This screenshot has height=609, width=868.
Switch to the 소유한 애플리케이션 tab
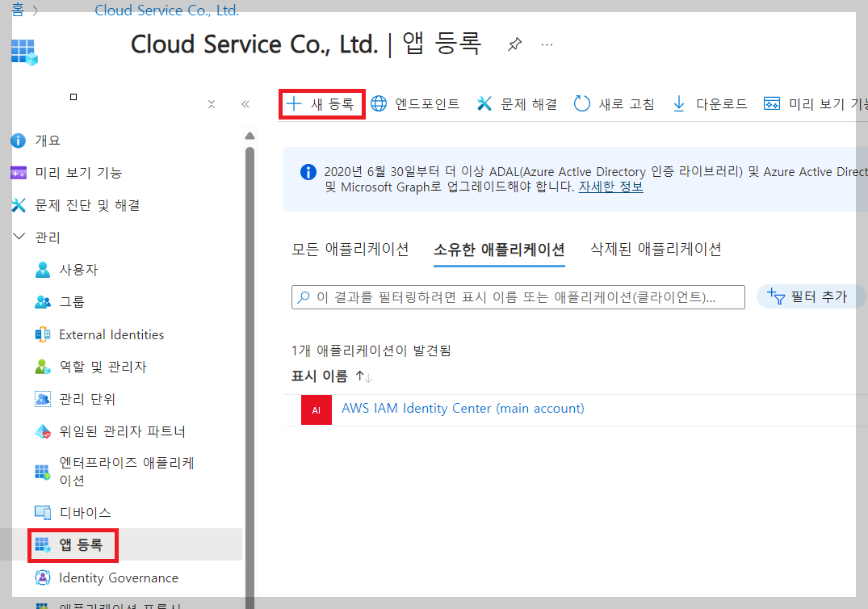499,250
